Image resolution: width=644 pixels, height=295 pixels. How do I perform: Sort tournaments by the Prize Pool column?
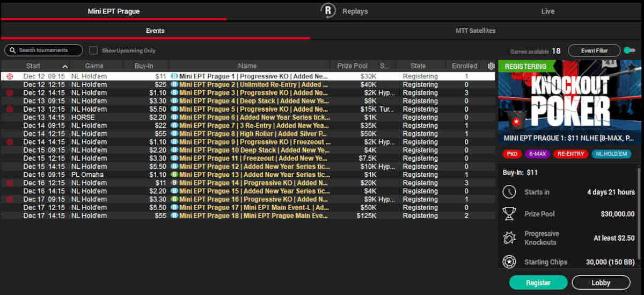[353, 66]
